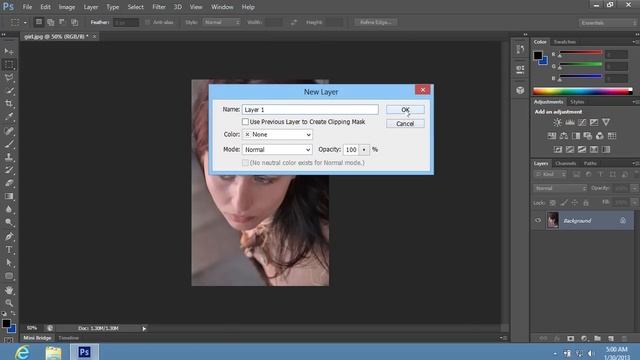The height and width of the screenshot is (360, 640).
Task: Switch to the Styles tab
Action: (x=577, y=102)
